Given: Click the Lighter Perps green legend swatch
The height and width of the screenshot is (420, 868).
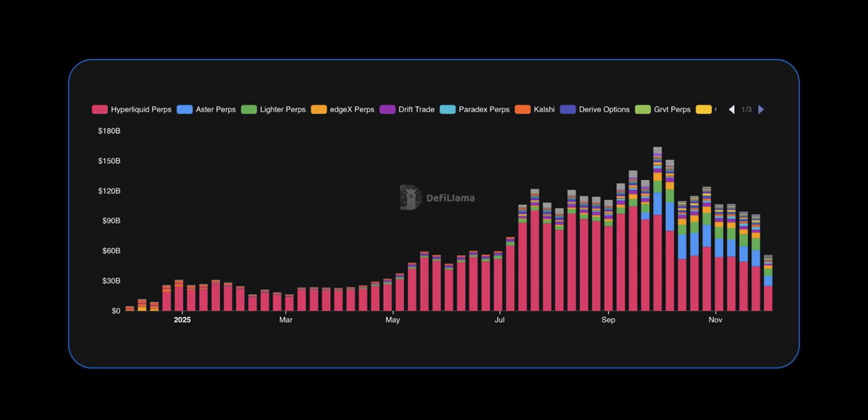Looking at the screenshot, I should click(249, 109).
